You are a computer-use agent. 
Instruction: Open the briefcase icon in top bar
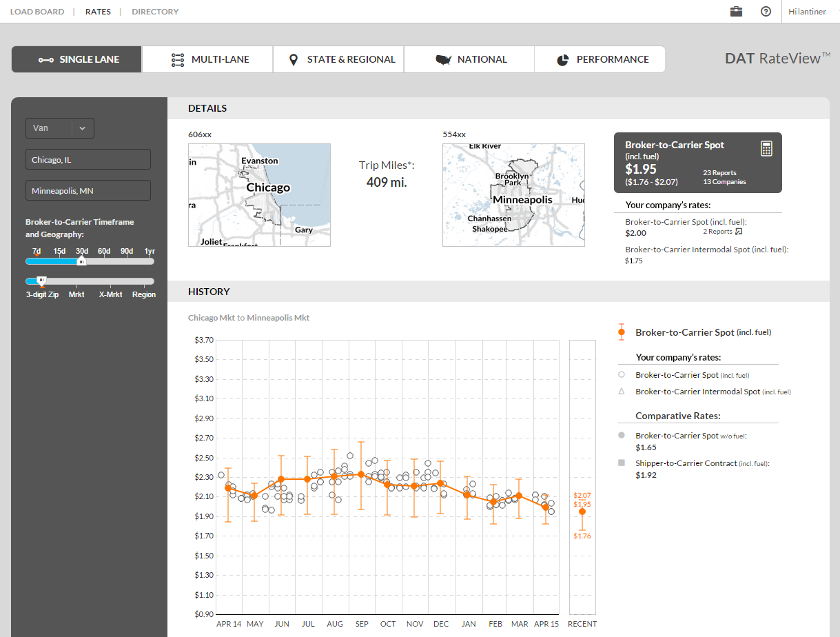[737, 11]
